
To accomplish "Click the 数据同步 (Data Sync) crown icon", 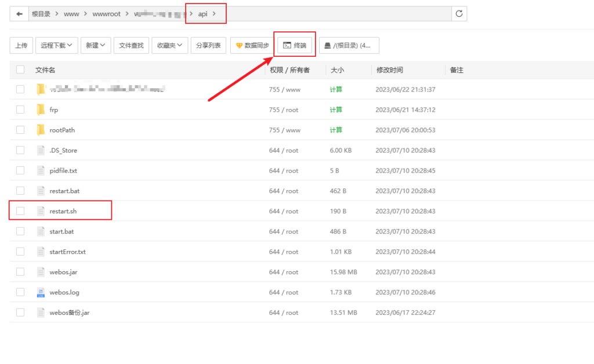I will click(x=240, y=44).
